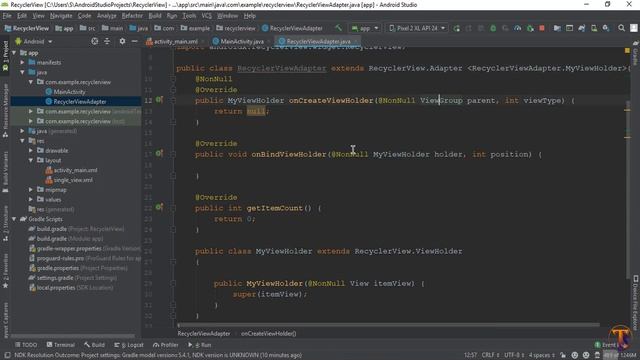Toggle the Favorites tool window
The image size is (640, 360).
(x=5, y=270)
